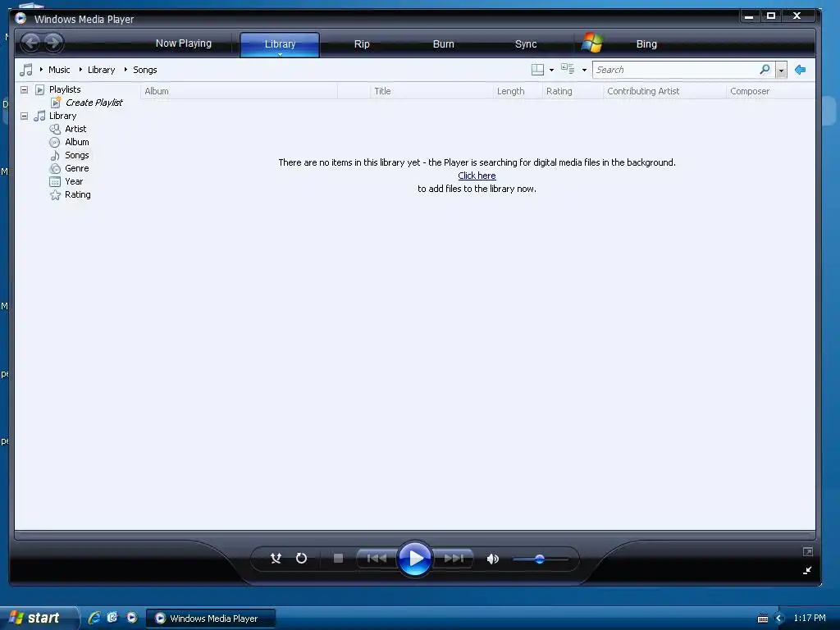Image resolution: width=840 pixels, height=630 pixels.
Task: Select Artist in the library tree
Action: pos(75,129)
